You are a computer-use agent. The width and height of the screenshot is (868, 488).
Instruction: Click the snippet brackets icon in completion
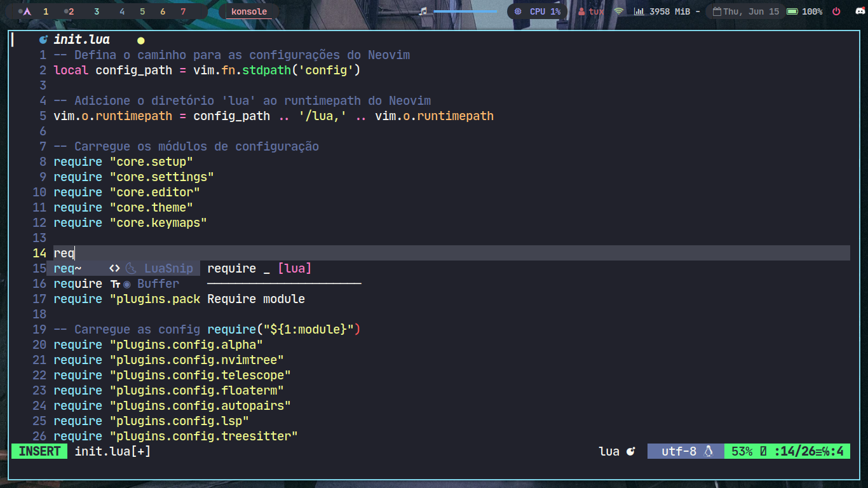click(115, 268)
